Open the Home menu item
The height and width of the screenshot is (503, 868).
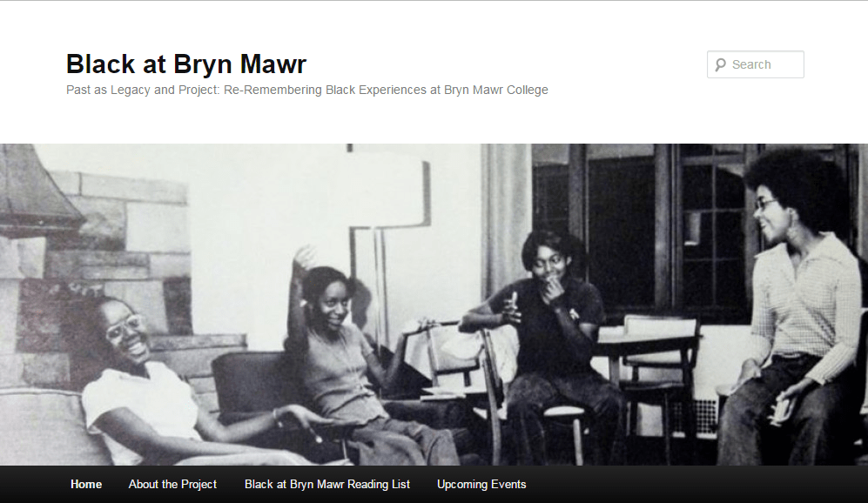pyautogui.click(x=86, y=484)
